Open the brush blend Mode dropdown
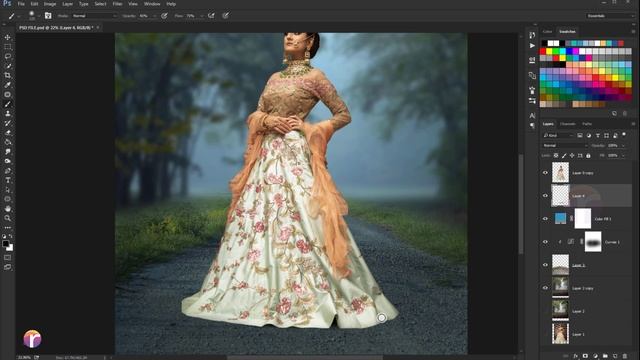The width and height of the screenshot is (640, 360). pos(94,16)
